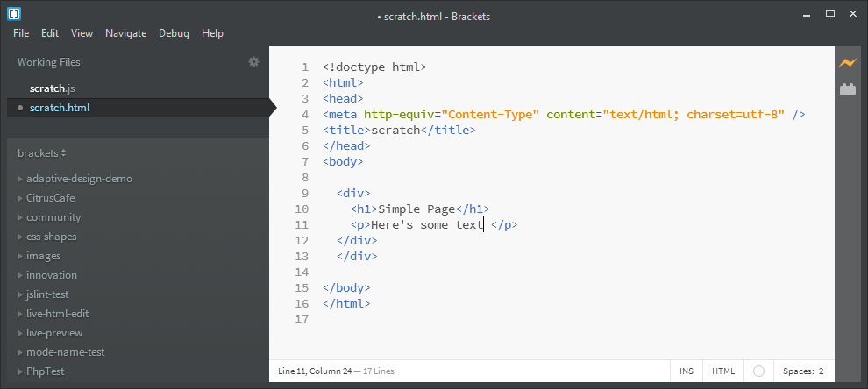Click the 17 Lines status text
The image size is (868, 389).
coord(379,371)
